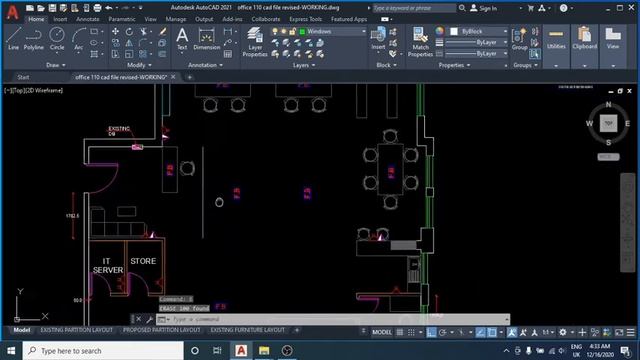Click the Customization menu icon in status bar
Screen dimensions: 640x360
click(631, 333)
